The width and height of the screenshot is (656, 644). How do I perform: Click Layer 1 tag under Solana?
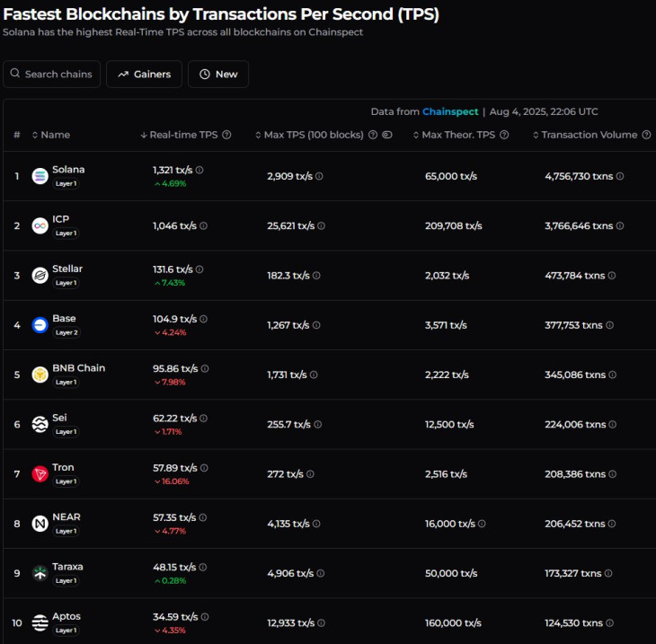coord(66,183)
